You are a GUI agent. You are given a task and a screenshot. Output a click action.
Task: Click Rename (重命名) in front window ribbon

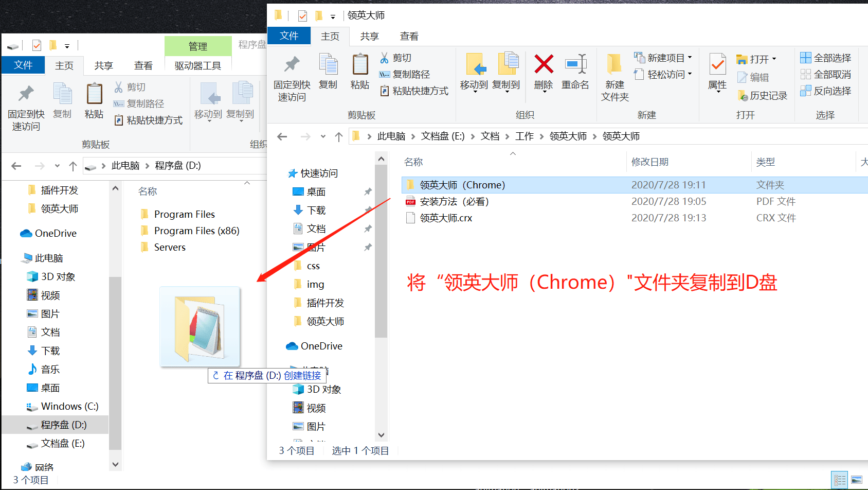[x=575, y=72]
